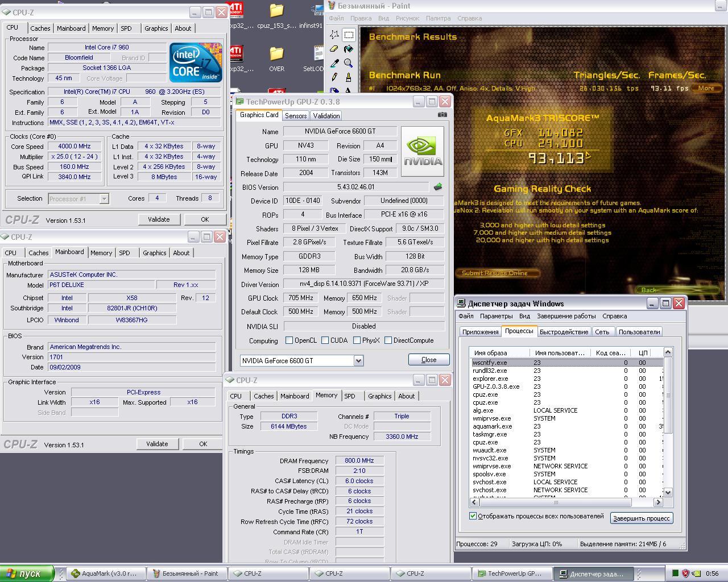Click the ЦП column header in Task Manager
The width and height of the screenshot is (728, 582).
click(x=642, y=353)
